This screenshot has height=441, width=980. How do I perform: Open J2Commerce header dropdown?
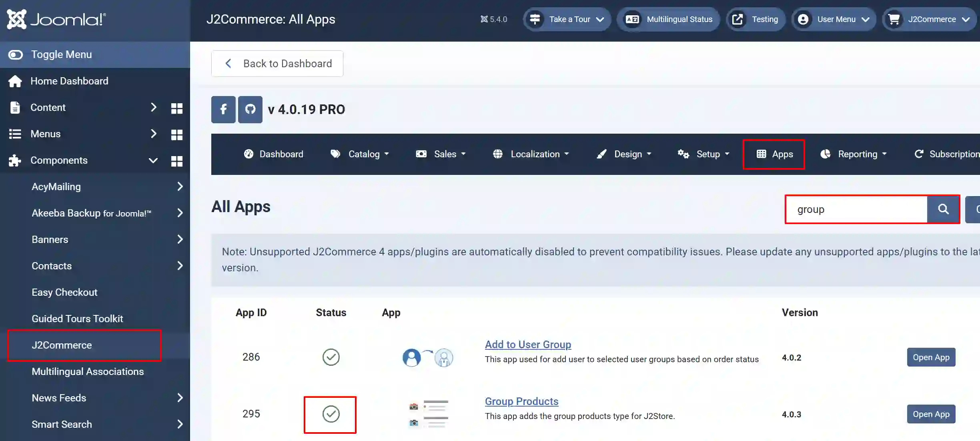tap(929, 19)
